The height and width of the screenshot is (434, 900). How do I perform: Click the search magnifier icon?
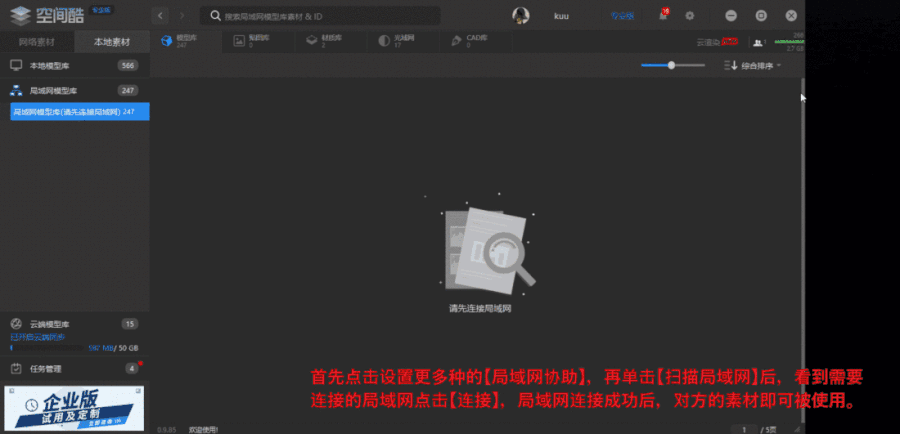pyautogui.click(x=216, y=16)
